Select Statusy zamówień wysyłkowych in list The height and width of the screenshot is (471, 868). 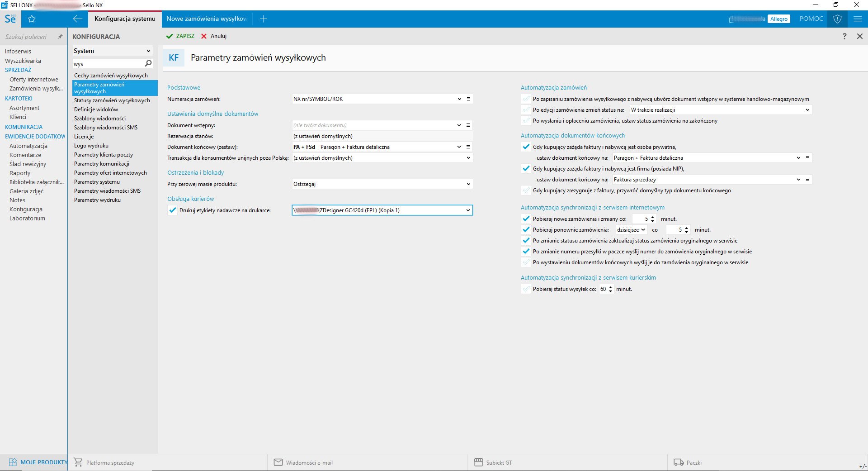112,100
